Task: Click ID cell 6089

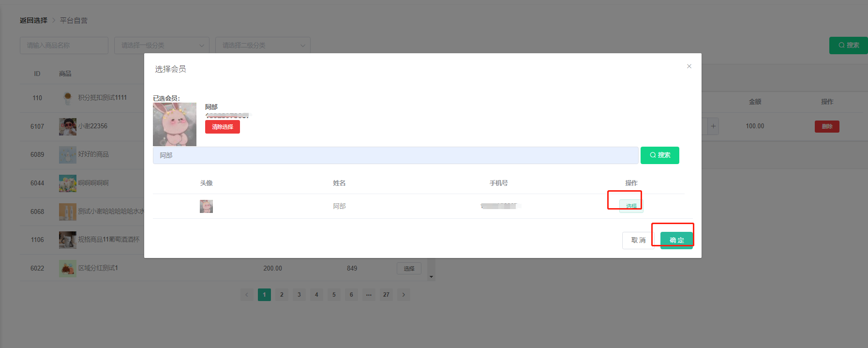Action: [x=37, y=155]
